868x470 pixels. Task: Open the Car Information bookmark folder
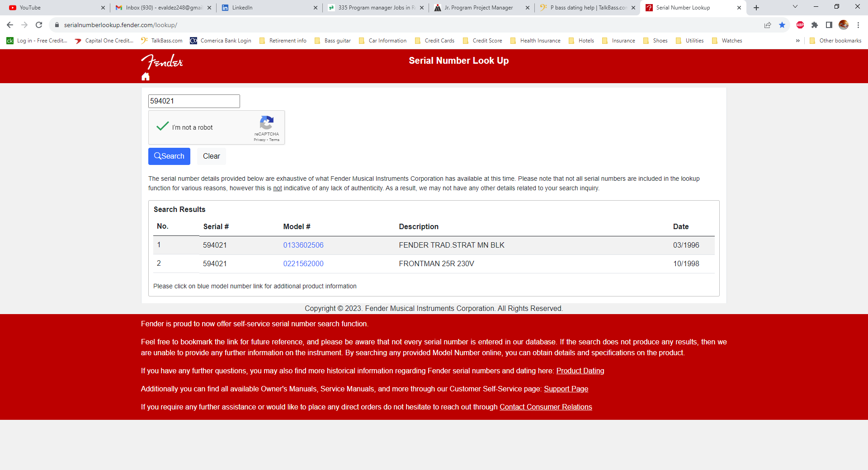382,41
